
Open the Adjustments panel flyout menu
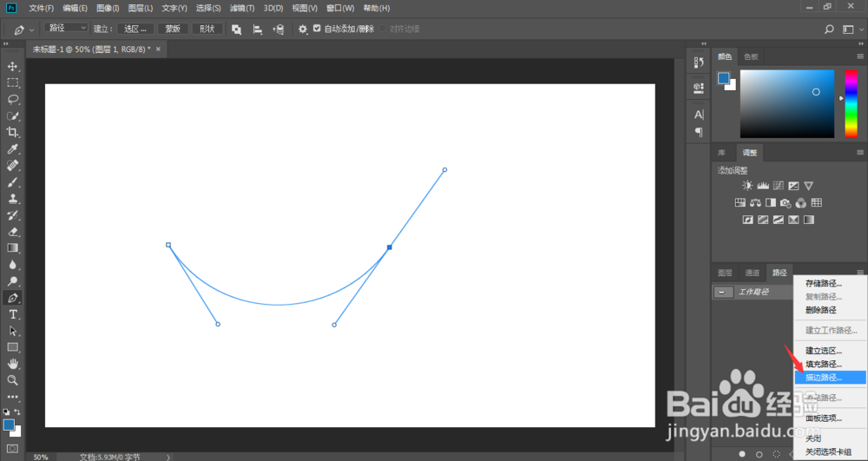point(859,152)
